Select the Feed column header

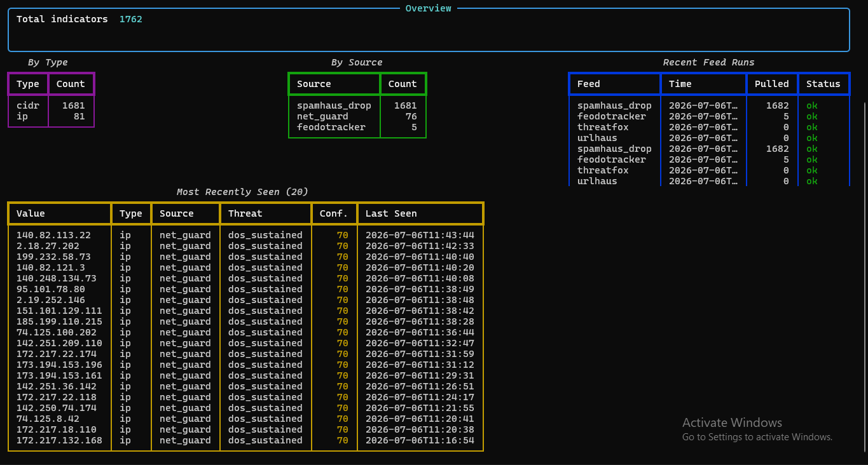[x=589, y=84]
